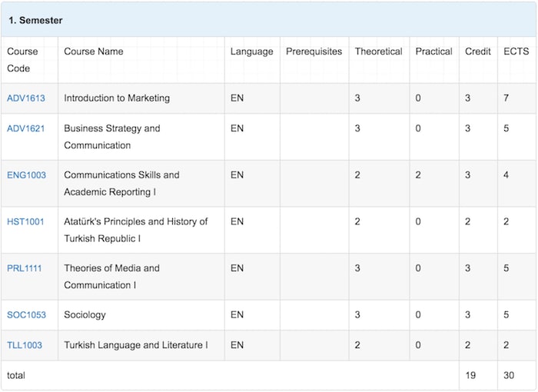
Task: Open the ADV1613 course code link
Action: coord(26,98)
